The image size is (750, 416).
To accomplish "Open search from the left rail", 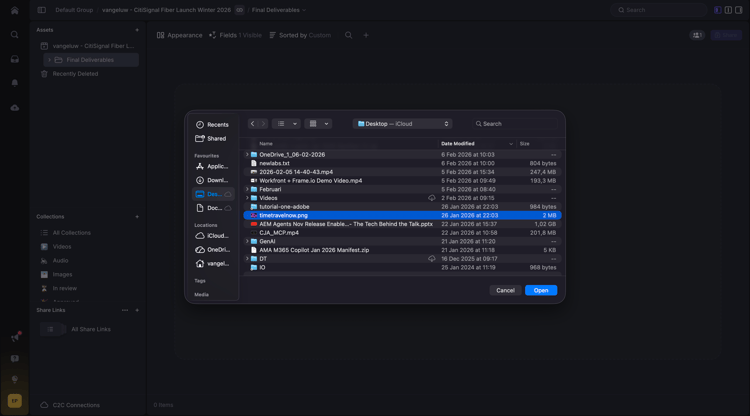I will 14,34.
